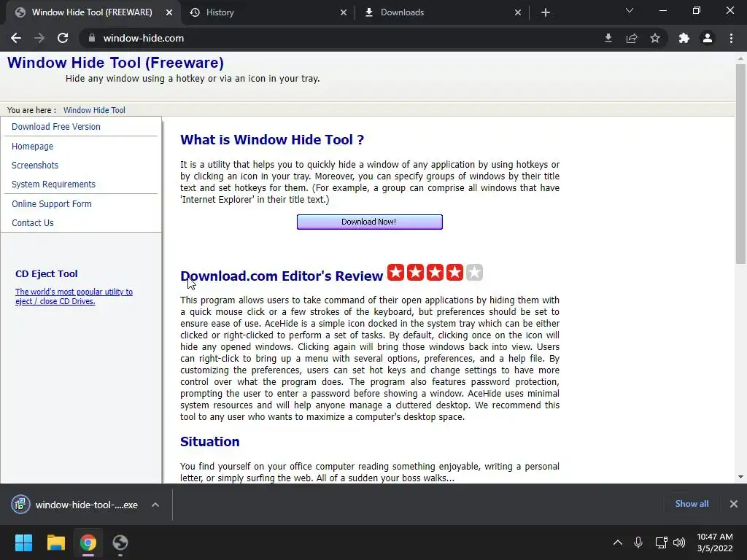Viewport: 747px width, 560px height.
Task: Click Show all downloads
Action: coord(692,504)
